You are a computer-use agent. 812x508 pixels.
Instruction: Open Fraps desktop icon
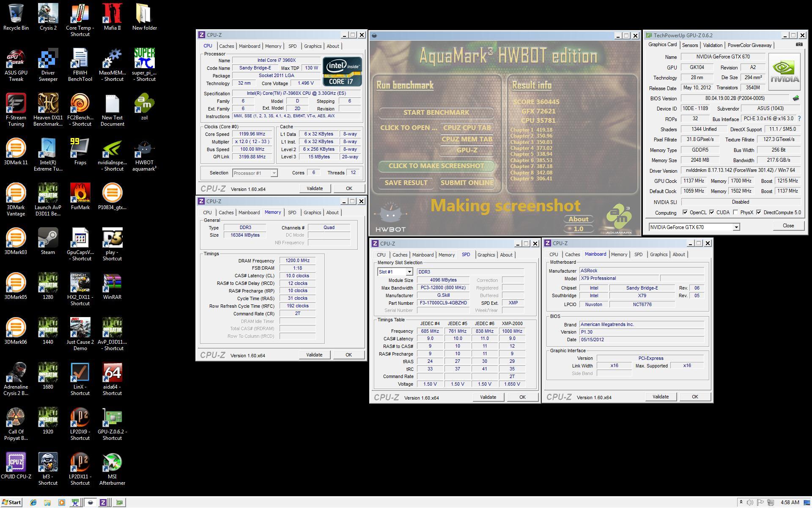click(80, 152)
